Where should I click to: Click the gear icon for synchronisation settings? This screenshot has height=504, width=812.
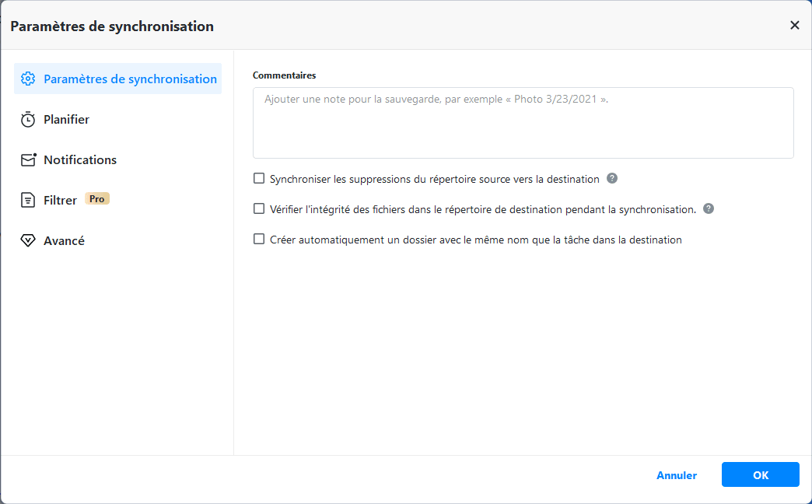tap(28, 79)
